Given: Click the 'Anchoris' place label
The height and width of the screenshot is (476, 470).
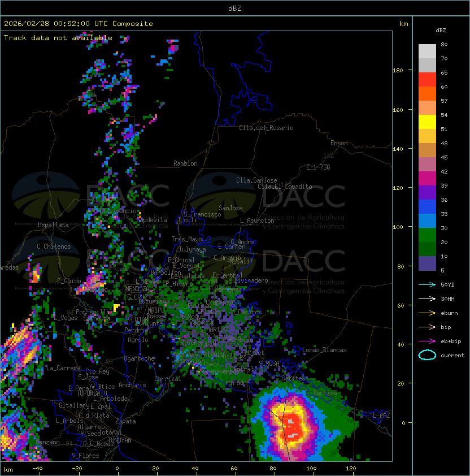Looking at the screenshot, I should click(x=132, y=385).
